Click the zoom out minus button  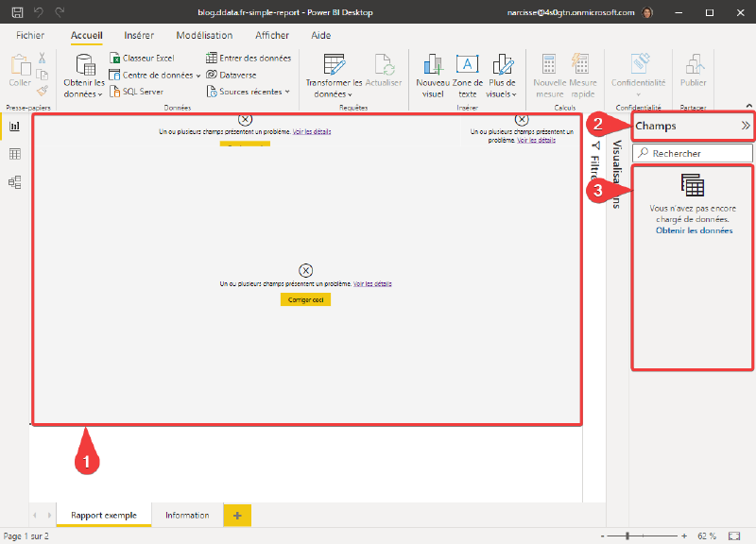[603, 535]
